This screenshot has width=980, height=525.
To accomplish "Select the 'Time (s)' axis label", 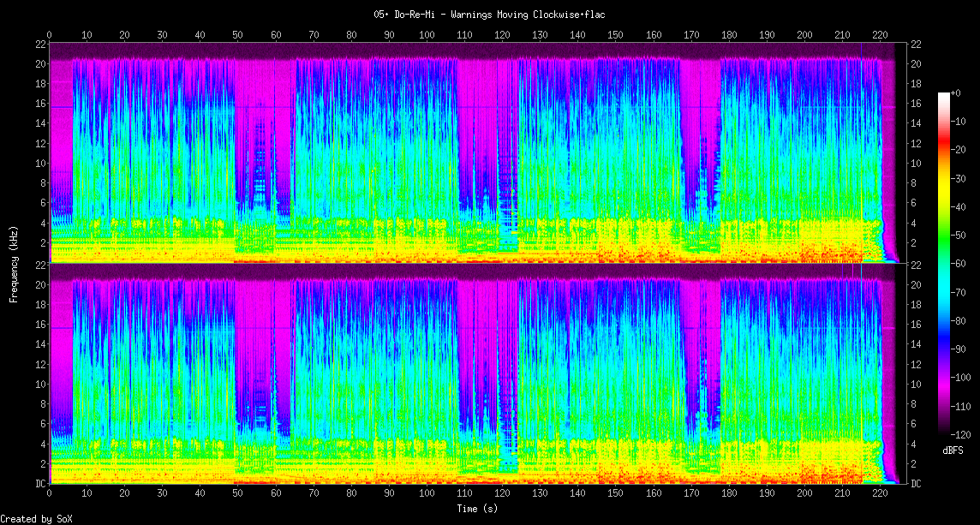I will coord(476,509).
